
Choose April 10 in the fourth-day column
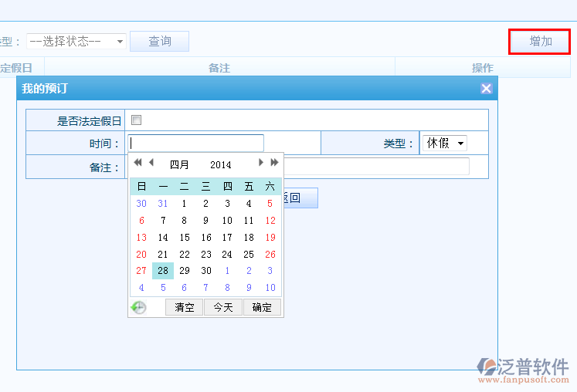click(x=227, y=221)
